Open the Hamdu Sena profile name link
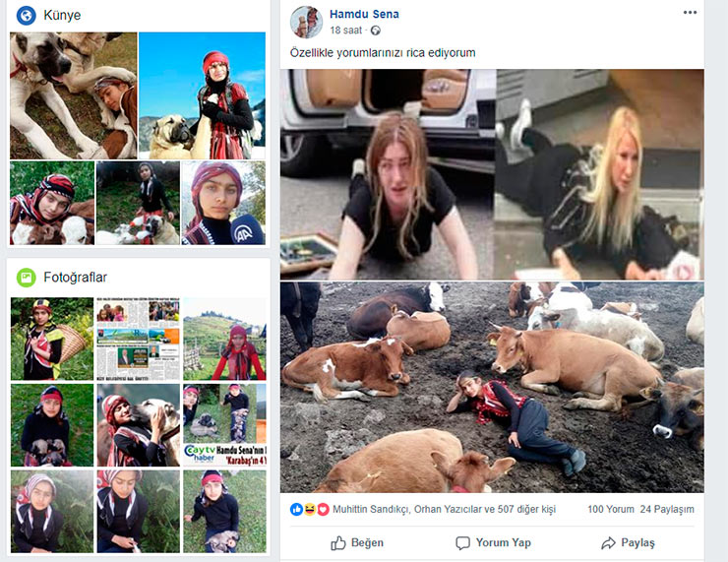Image resolution: width=728 pixels, height=562 pixels. pos(364,15)
